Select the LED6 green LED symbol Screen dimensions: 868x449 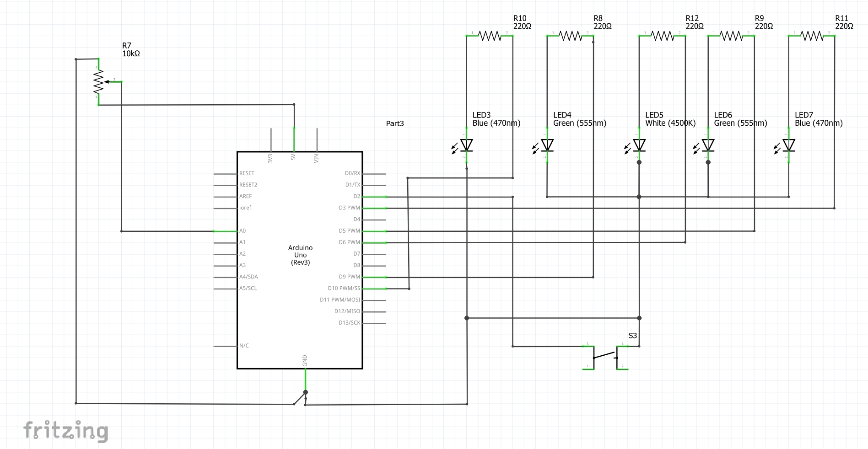(705, 145)
